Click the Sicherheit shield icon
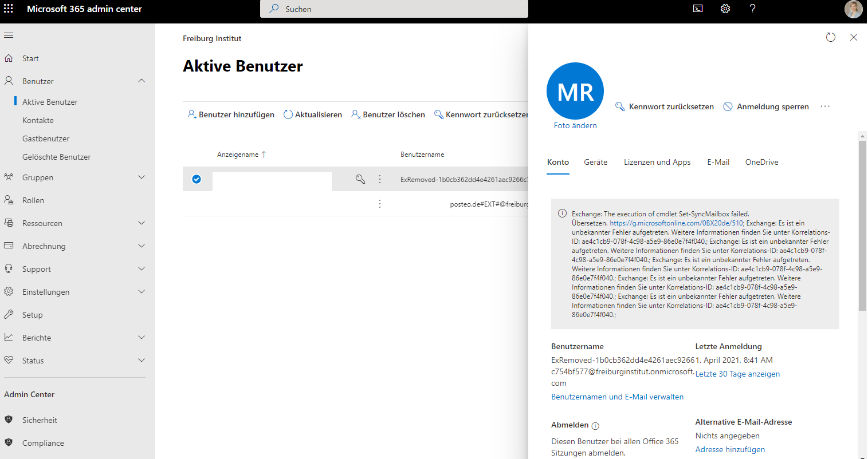 (9, 420)
